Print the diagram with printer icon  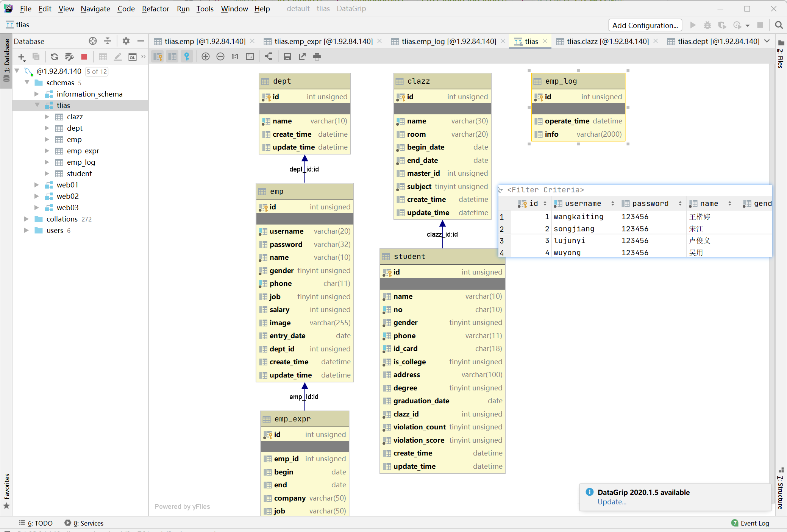tap(317, 57)
